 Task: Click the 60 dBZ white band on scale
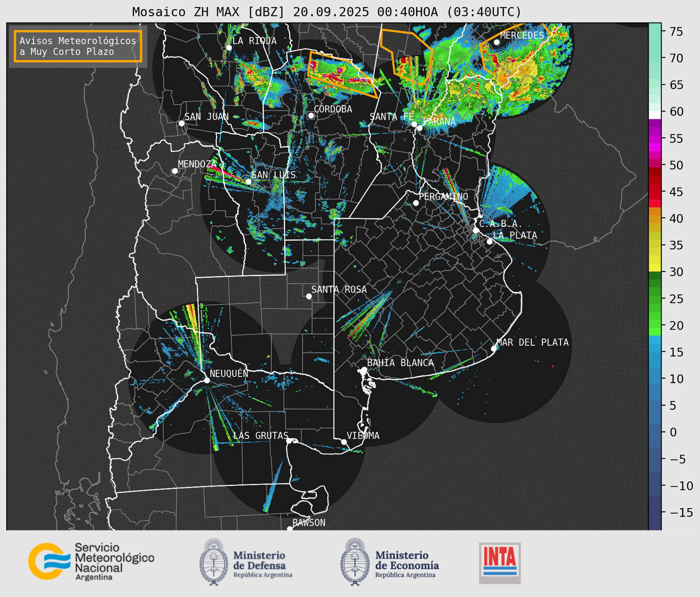pyautogui.click(x=655, y=115)
